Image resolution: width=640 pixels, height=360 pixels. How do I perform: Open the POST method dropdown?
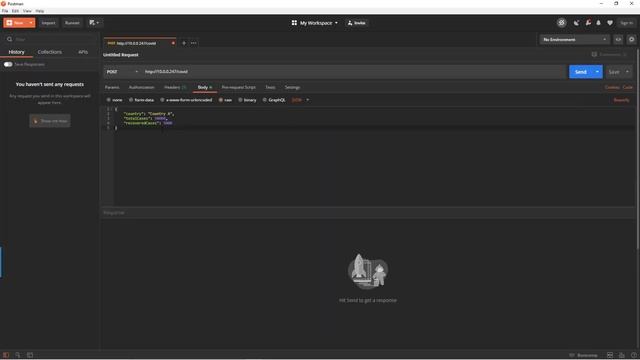click(122, 72)
